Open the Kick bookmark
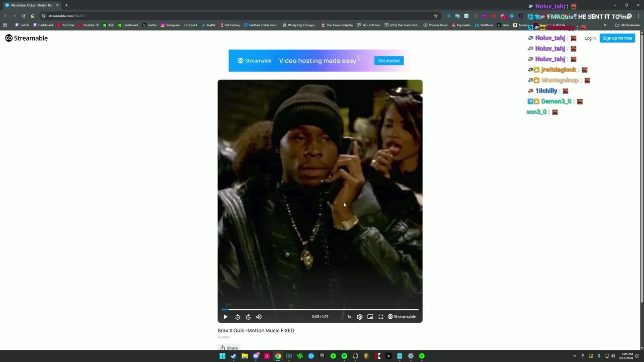This screenshot has height=362, width=644. point(109,25)
